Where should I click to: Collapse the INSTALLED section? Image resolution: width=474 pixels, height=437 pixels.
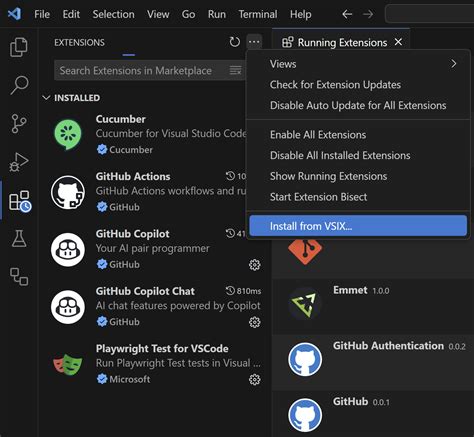click(47, 97)
